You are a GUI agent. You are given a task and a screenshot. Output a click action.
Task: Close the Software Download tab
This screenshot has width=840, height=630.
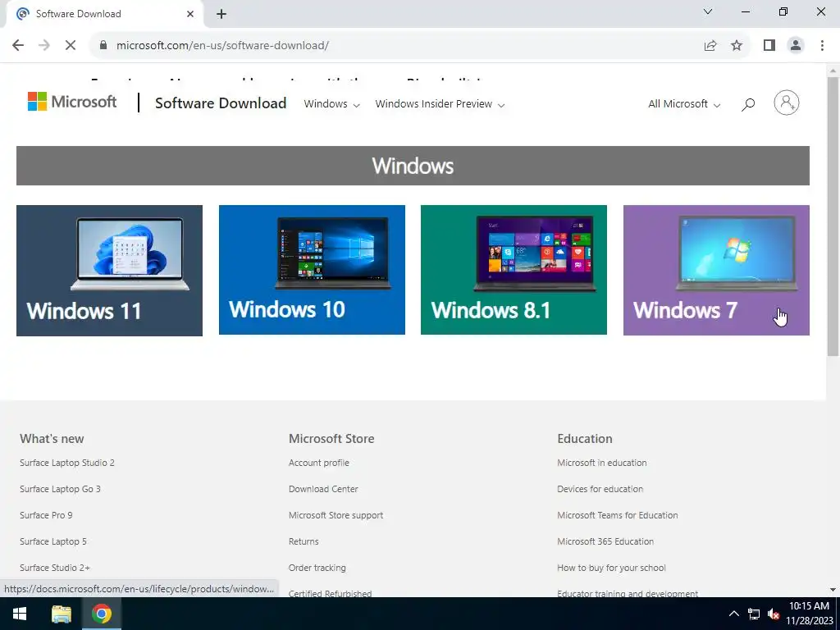(x=190, y=14)
